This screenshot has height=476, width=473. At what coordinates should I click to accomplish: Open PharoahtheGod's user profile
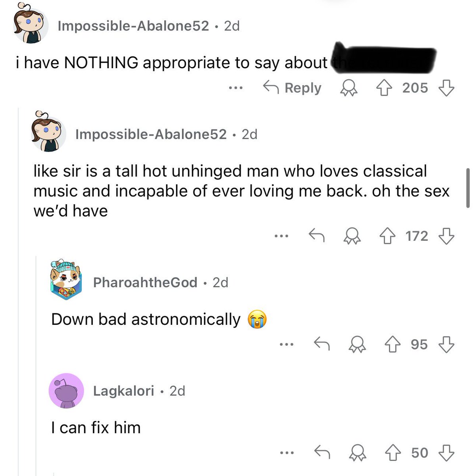click(145, 282)
